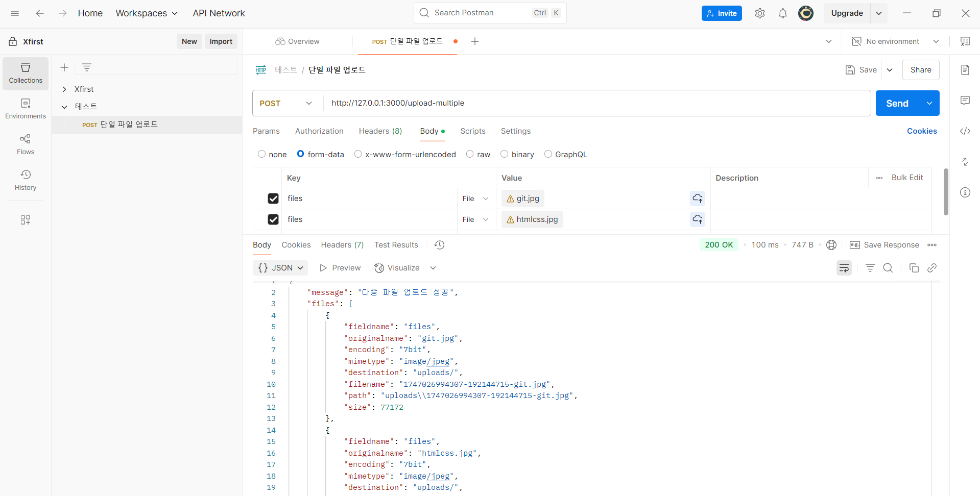Screen dimensions: 980x496
Task: Select x-www-form-urlencoded body type
Action: (x=358, y=154)
